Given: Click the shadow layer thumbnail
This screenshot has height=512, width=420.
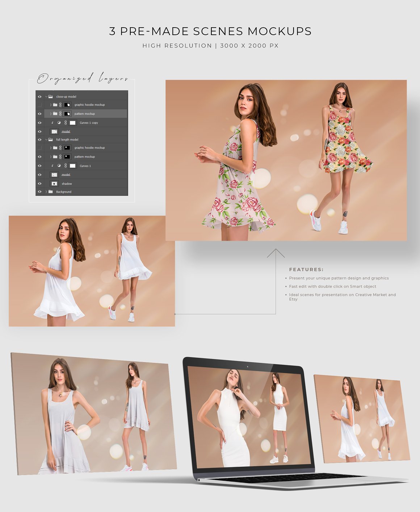Looking at the screenshot, I should click(x=54, y=184).
